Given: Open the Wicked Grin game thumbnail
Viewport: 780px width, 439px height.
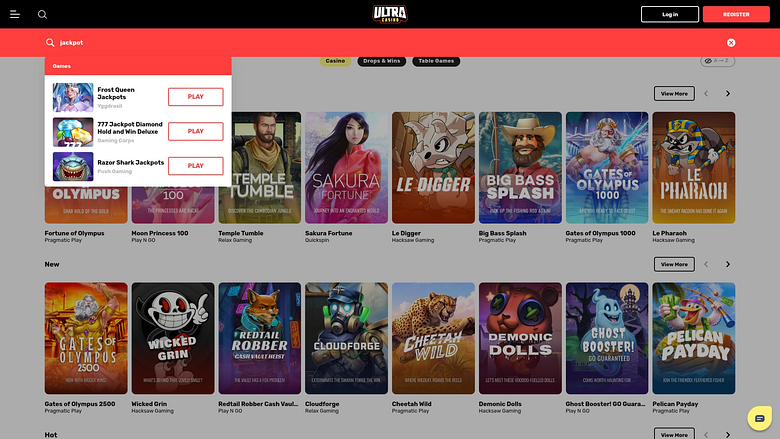Looking at the screenshot, I should tap(173, 339).
